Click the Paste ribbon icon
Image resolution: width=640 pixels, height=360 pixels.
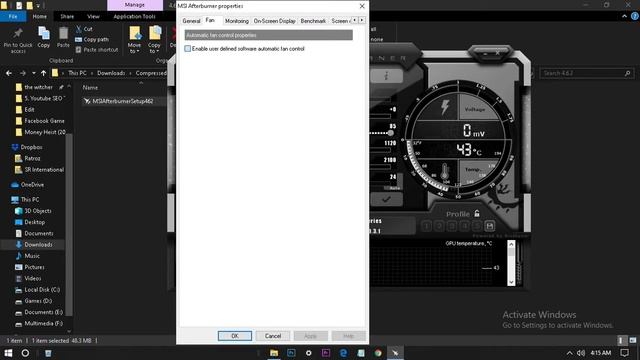63,38
